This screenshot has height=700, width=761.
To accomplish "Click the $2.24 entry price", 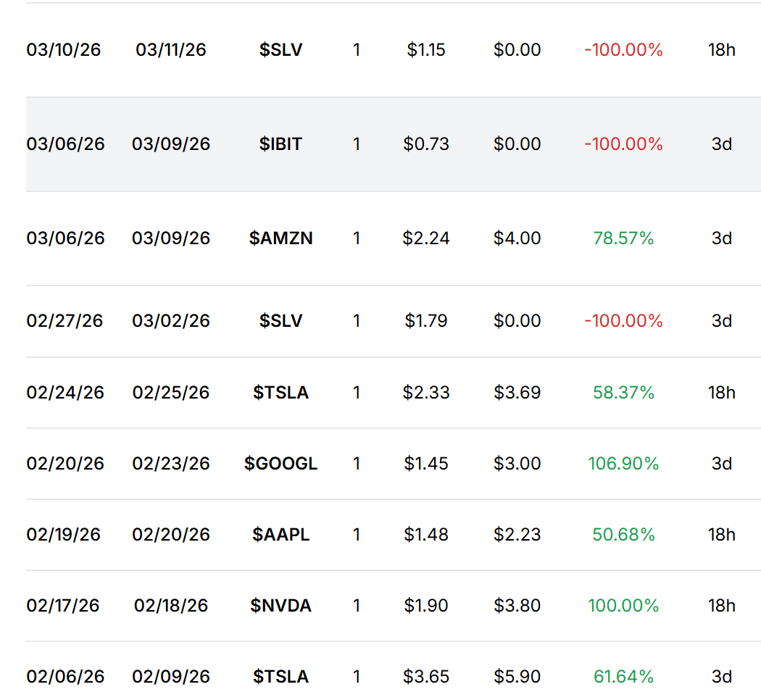I will (x=425, y=238).
